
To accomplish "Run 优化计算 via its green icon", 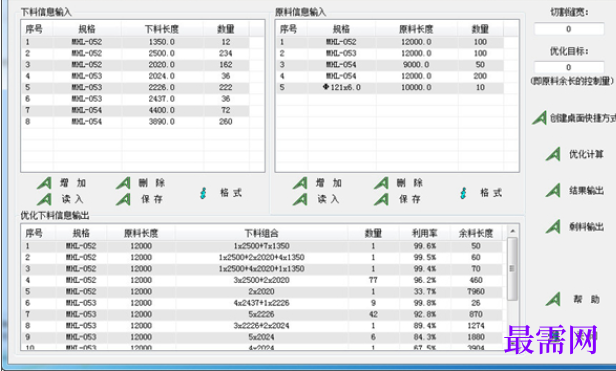I will (553, 154).
